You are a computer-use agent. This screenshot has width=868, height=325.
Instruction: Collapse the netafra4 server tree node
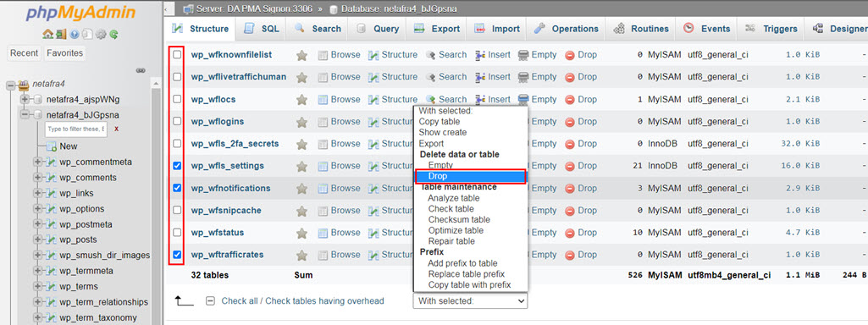pos(10,85)
